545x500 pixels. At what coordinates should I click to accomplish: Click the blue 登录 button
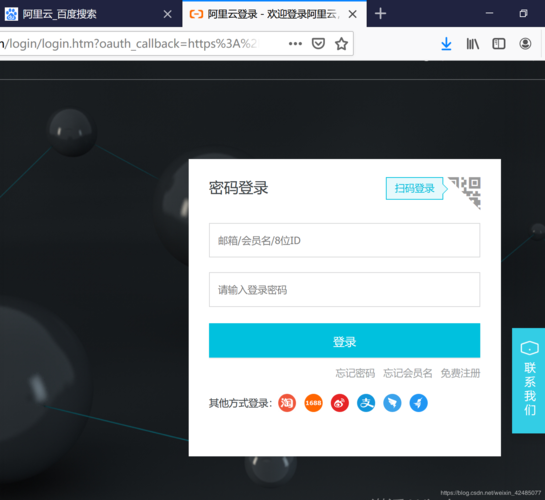coord(344,341)
